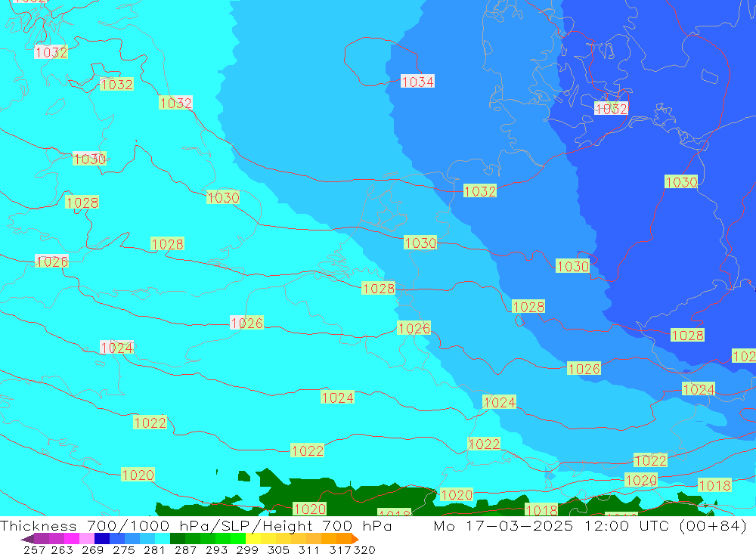Click legend value 287

[185, 549]
